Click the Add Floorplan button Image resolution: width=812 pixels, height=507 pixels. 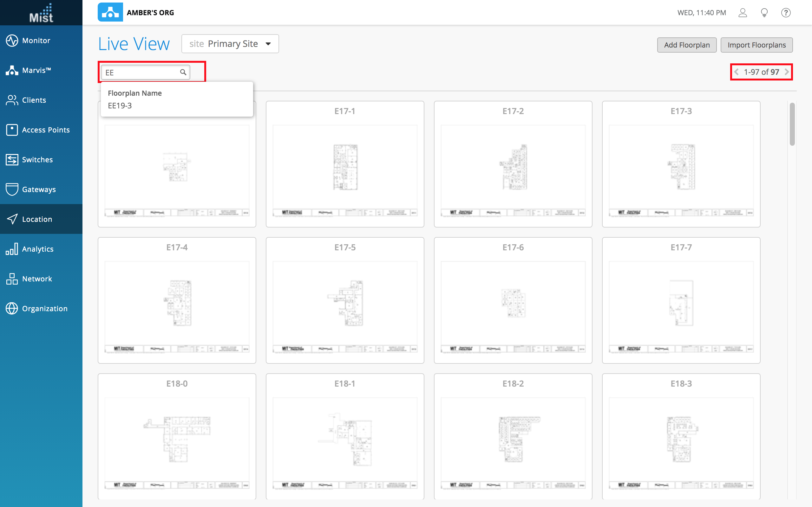pyautogui.click(x=686, y=45)
